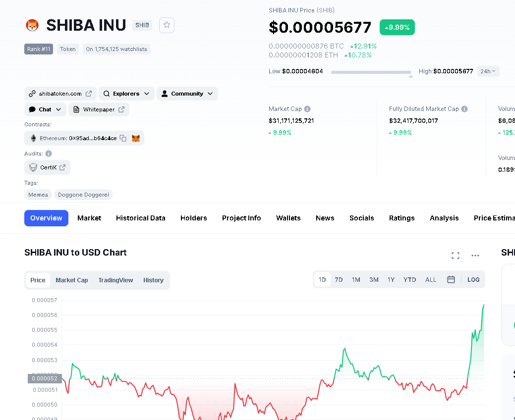Image resolution: width=515 pixels, height=420 pixels.
Task: Open the News tab
Action: point(325,218)
